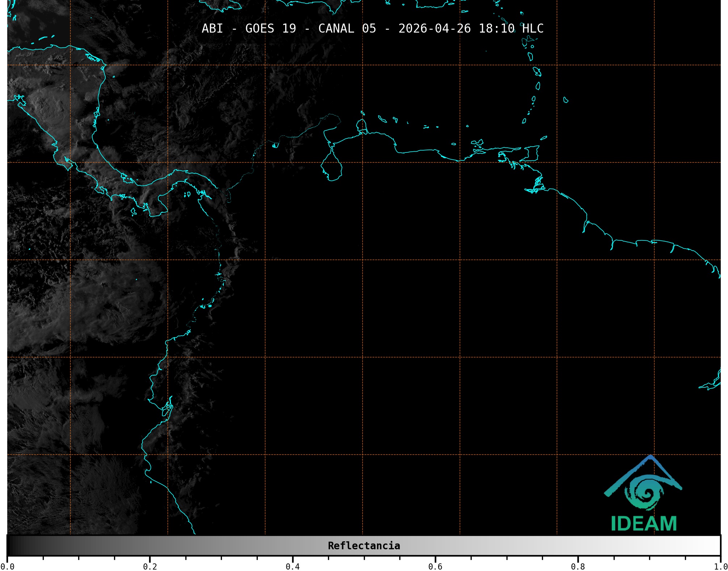
Task: Click the Curaçao island outline
Action: coord(382,119)
